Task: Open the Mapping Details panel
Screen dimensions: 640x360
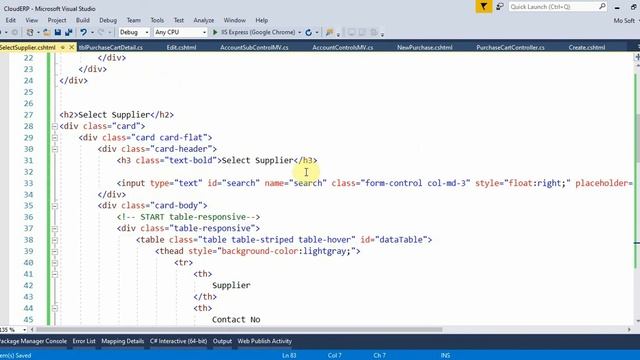Action: tap(122, 341)
